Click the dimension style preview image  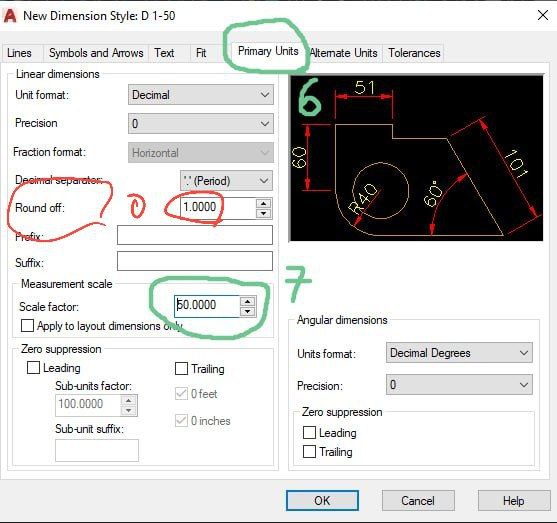pyautogui.click(x=416, y=158)
